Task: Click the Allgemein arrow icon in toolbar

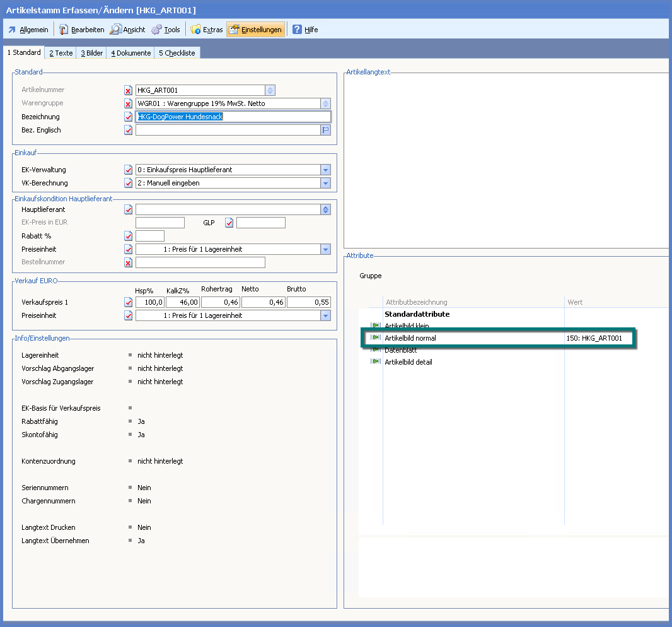Action: click(12, 30)
